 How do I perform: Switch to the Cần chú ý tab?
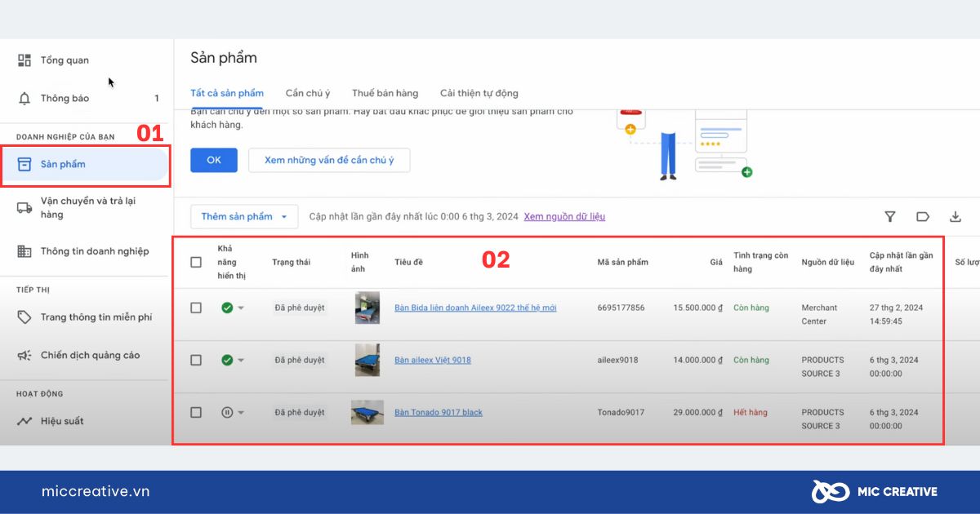(308, 93)
